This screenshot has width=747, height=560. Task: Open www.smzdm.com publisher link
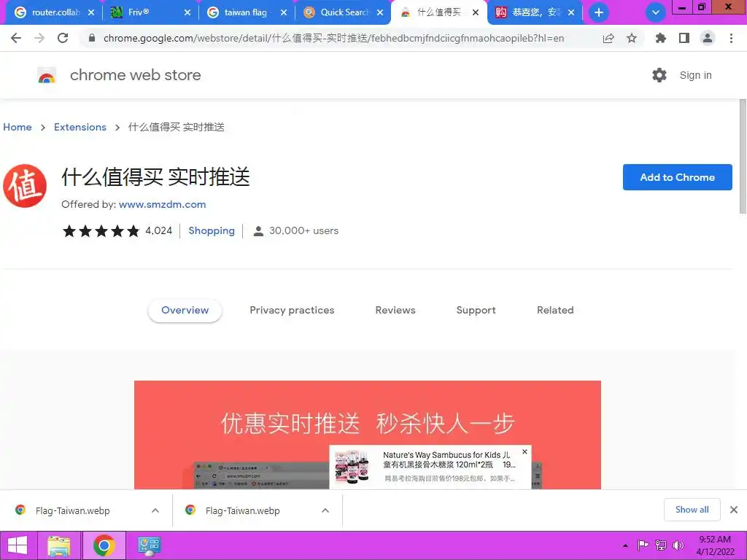click(x=163, y=204)
